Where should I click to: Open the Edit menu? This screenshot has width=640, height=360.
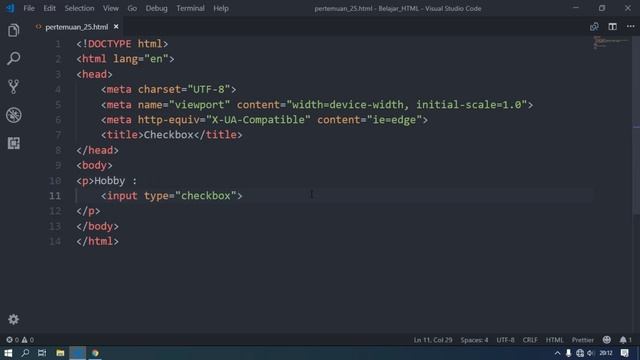tap(49, 8)
